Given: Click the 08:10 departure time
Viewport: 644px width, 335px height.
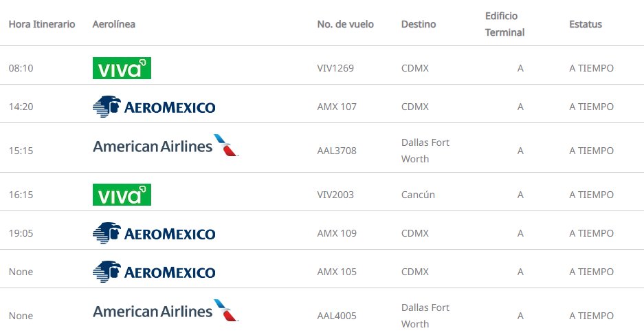Looking at the screenshot, I should tap(21, 68).
